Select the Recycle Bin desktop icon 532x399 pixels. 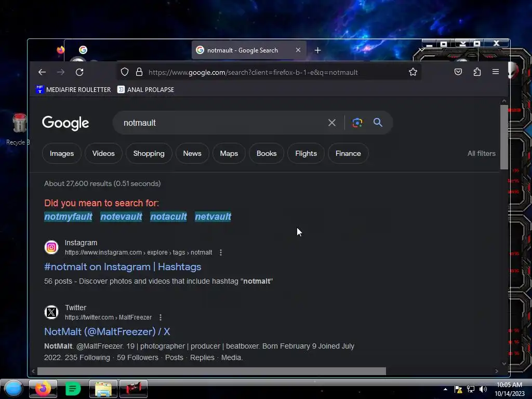[19, 129]
